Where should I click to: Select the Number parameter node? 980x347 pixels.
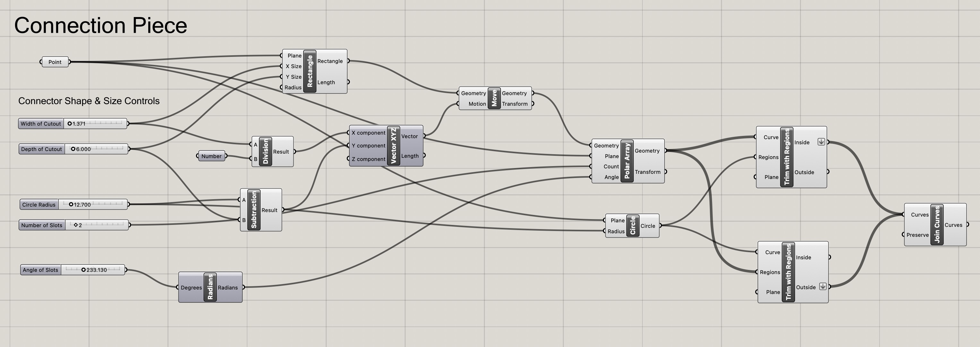tap(211, 156)
